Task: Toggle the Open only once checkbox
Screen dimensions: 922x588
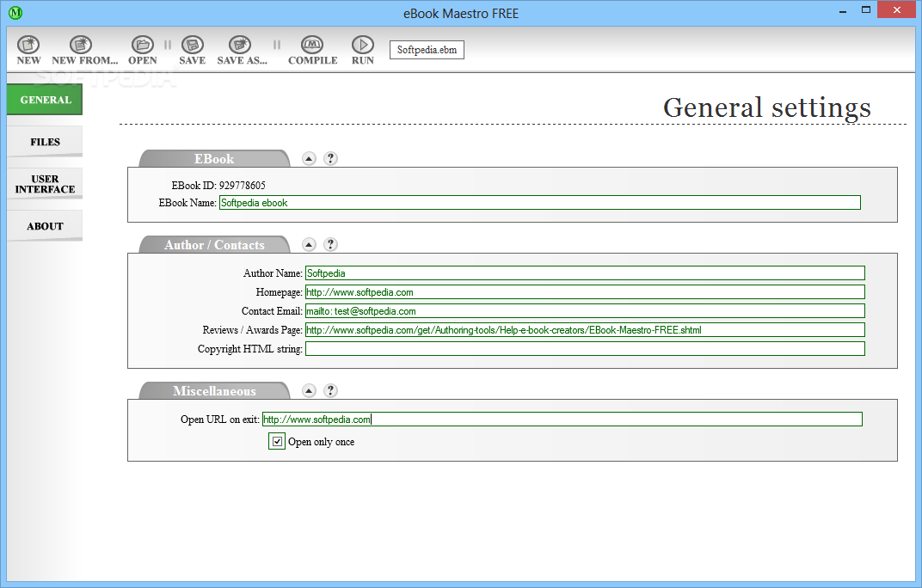Action: pos(277,442)
